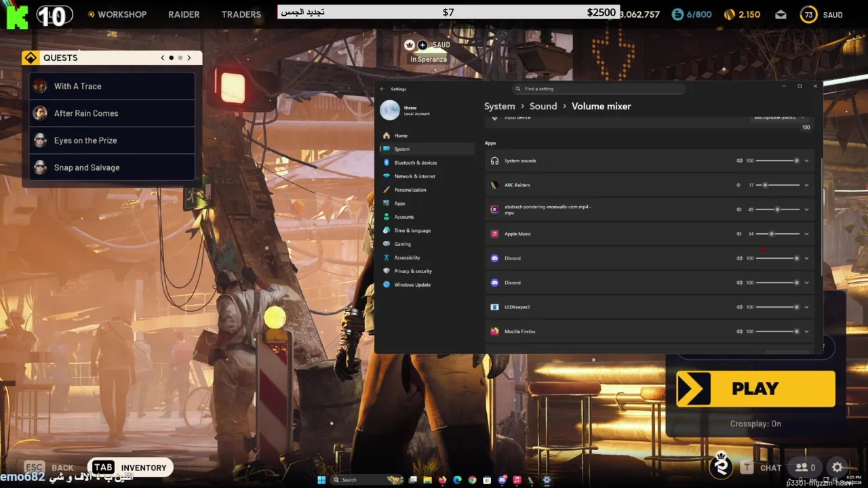This screenshot has height=488, width=868.
Task: Open the game mail envelope icon
Action: click(x=781, y=14)
